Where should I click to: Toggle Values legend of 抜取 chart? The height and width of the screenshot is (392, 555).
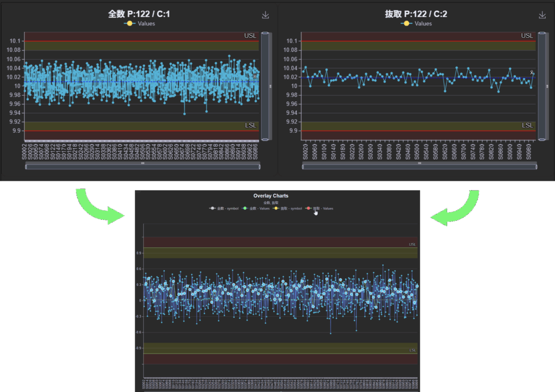pyautogui.click(x=416, y=24)
